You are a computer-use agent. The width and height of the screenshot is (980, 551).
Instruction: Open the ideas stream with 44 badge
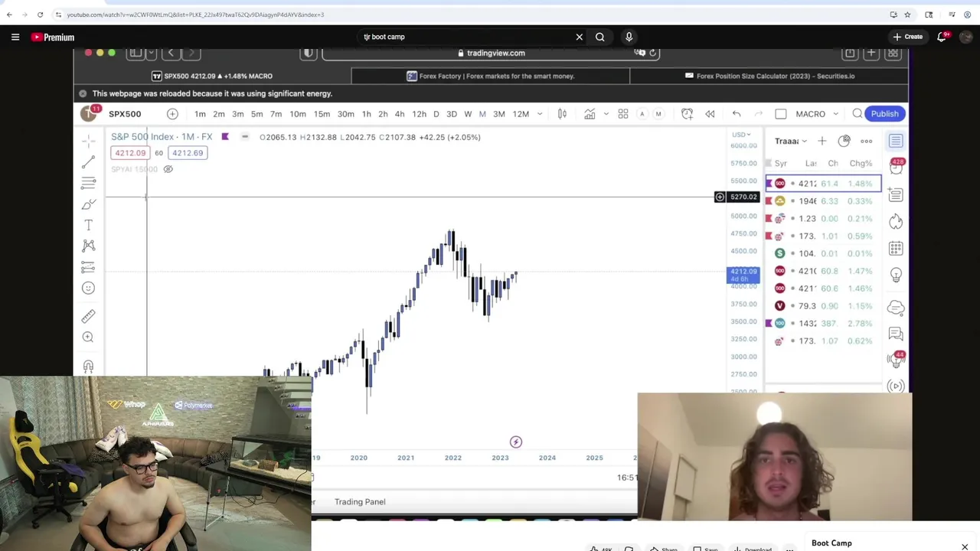click(897, 358)
